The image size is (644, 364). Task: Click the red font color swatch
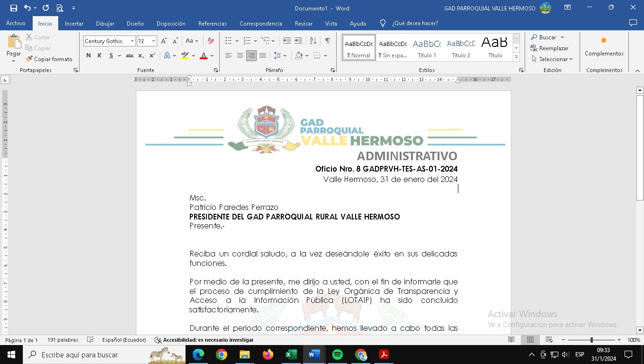pos(204,56)
